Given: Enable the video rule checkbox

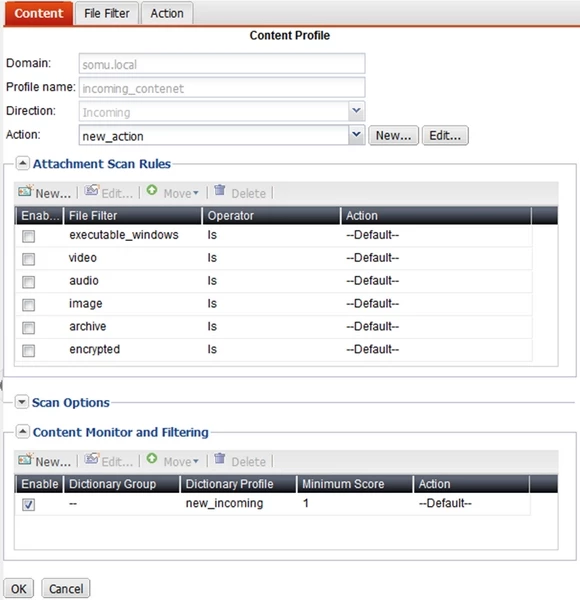Looking at the screenshot, I should [28, 259].
